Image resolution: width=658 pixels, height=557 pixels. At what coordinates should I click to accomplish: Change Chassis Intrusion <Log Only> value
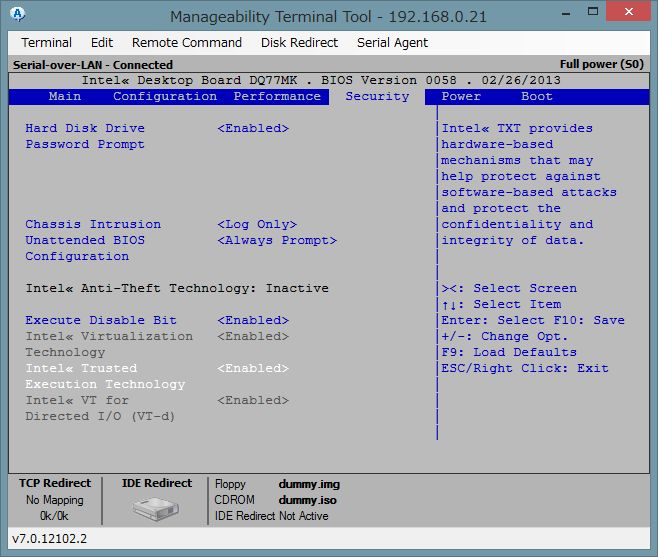pos(257,224)
